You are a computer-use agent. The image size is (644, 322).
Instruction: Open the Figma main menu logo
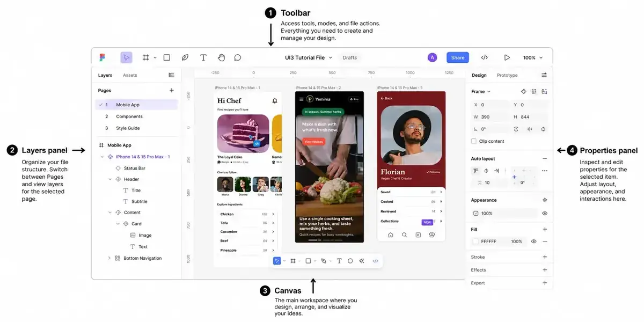pos(102,57)
